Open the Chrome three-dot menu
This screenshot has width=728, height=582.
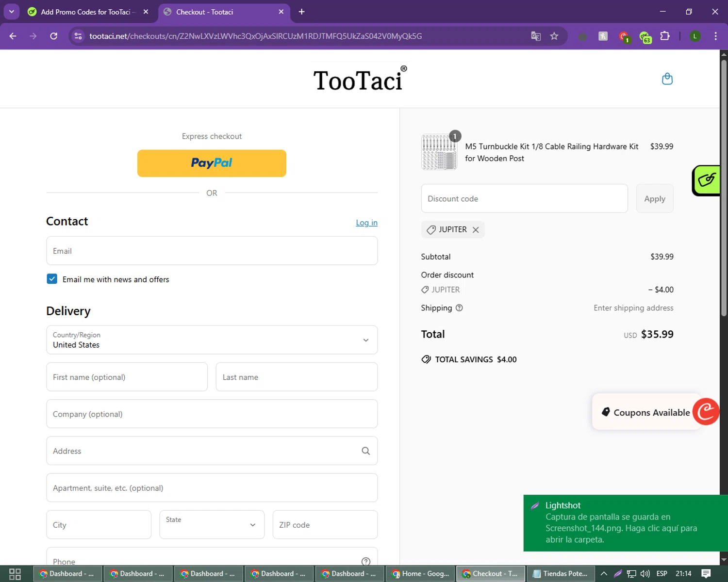(x=715, y=36)
